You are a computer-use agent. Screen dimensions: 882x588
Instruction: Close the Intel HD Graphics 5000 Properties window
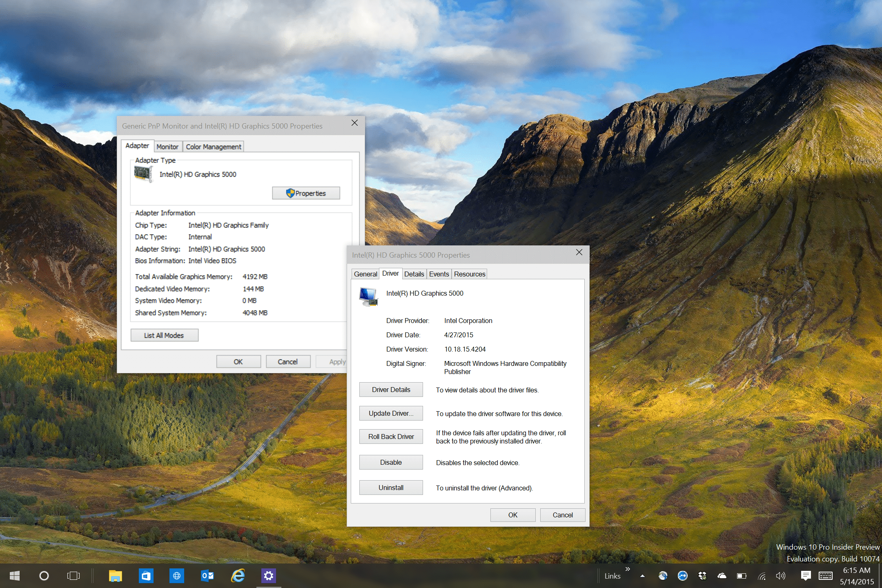pos(579,252)
